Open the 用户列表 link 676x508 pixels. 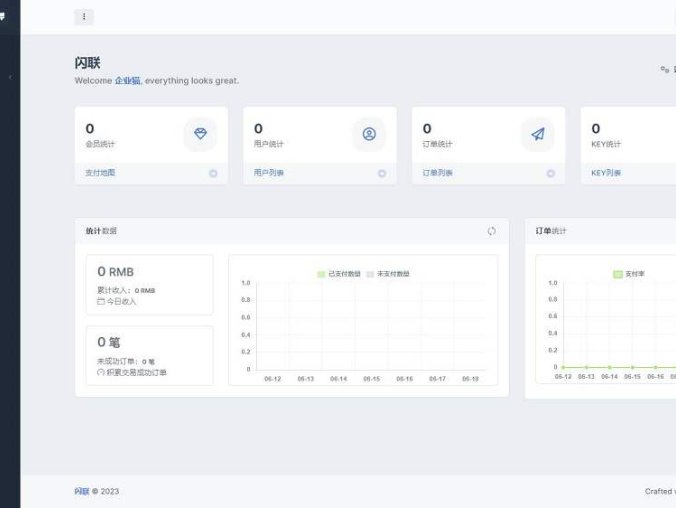tap(269, 172)
